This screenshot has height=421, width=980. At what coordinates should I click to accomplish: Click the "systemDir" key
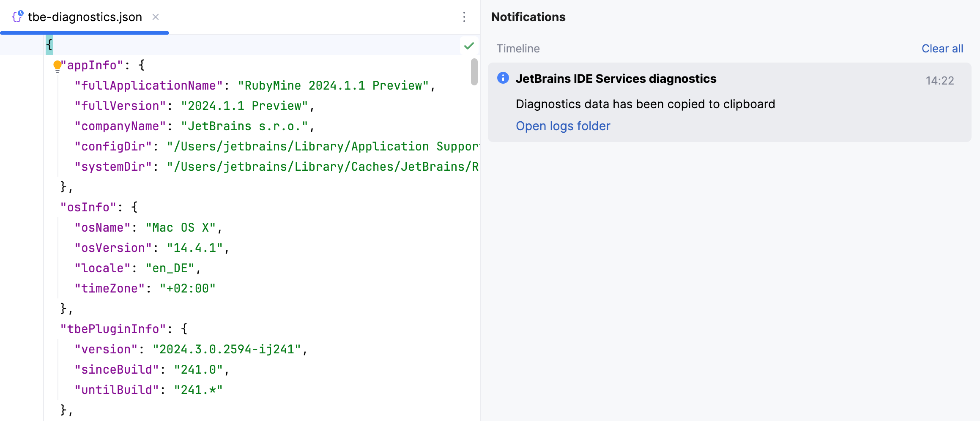tap(113, 167)
